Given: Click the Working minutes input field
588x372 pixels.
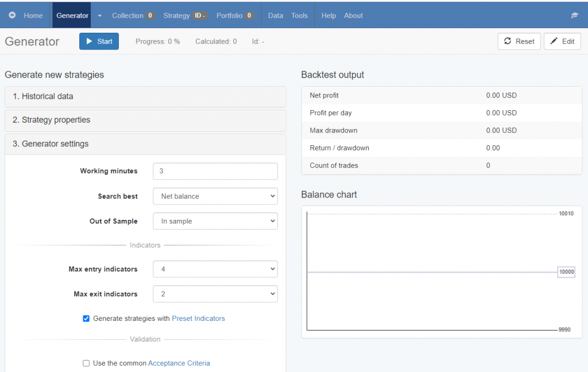Looking at the screenshot, I should [215, 171].
